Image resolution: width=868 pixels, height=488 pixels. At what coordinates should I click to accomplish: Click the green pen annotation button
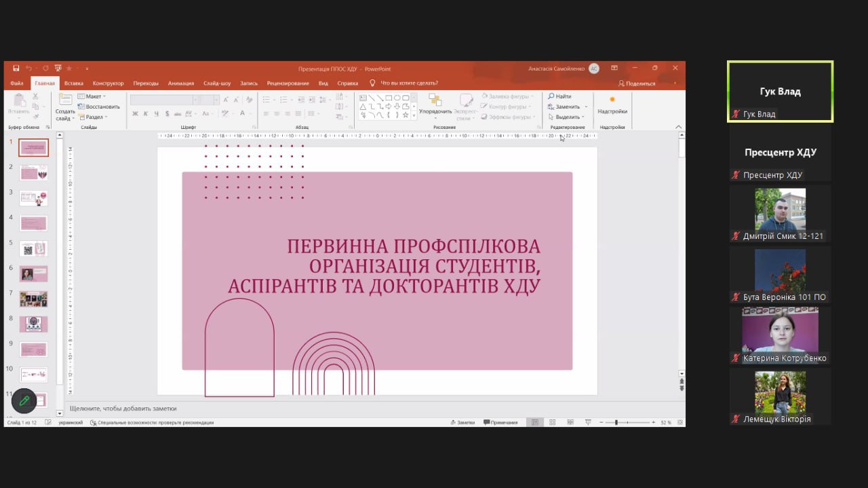pyautogui.click(x=24, y=400)
